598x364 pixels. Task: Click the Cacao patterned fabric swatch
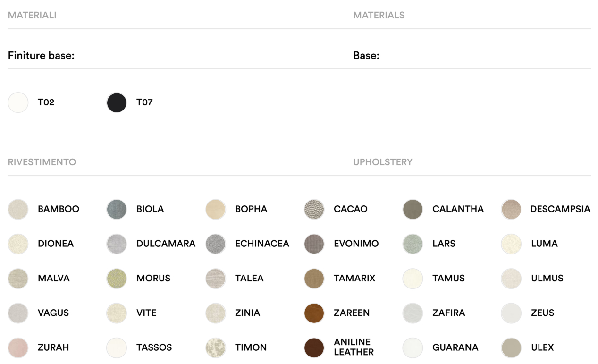coord(314,209)
